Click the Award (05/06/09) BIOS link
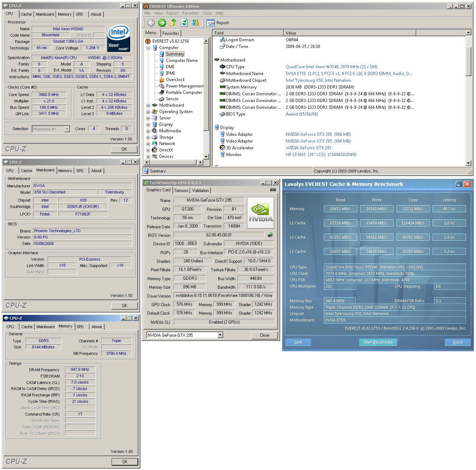 [302, 114]
